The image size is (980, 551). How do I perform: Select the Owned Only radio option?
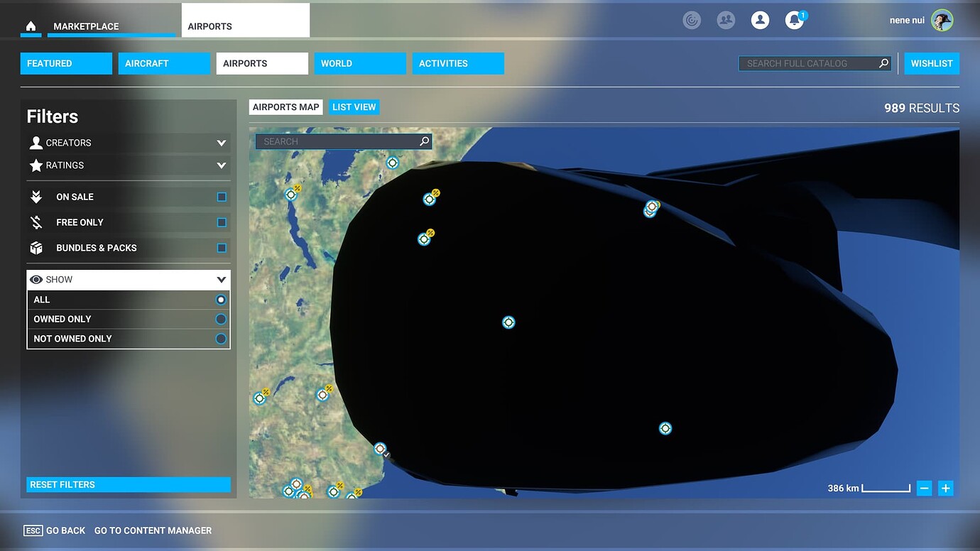point(220,319)
